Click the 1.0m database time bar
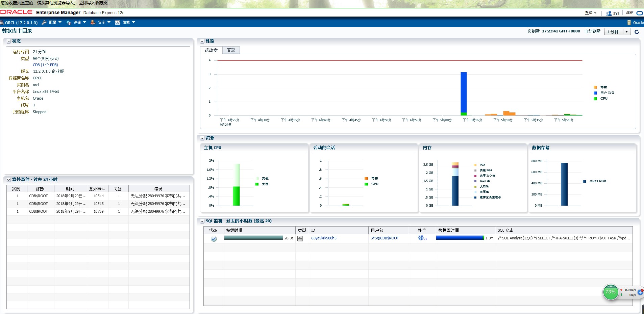Viewport: 644px width, 314px height. pos(460,238)
